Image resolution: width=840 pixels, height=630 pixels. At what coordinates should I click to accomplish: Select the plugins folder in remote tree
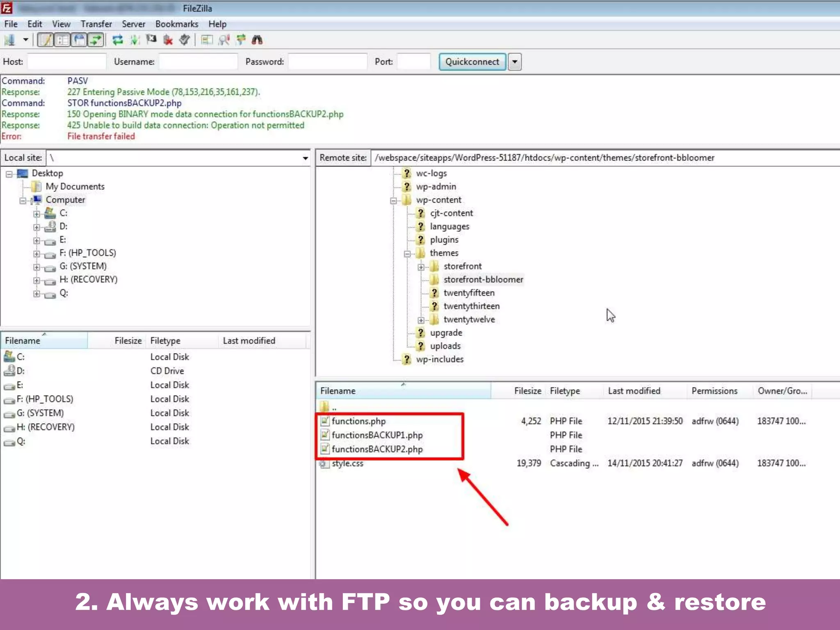point(444,240)
